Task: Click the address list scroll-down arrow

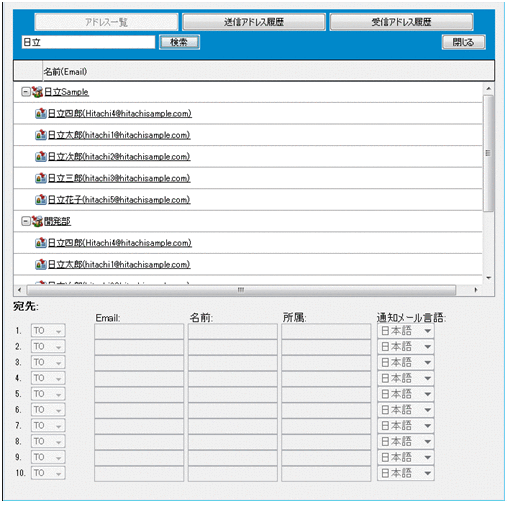Action: 488,278
